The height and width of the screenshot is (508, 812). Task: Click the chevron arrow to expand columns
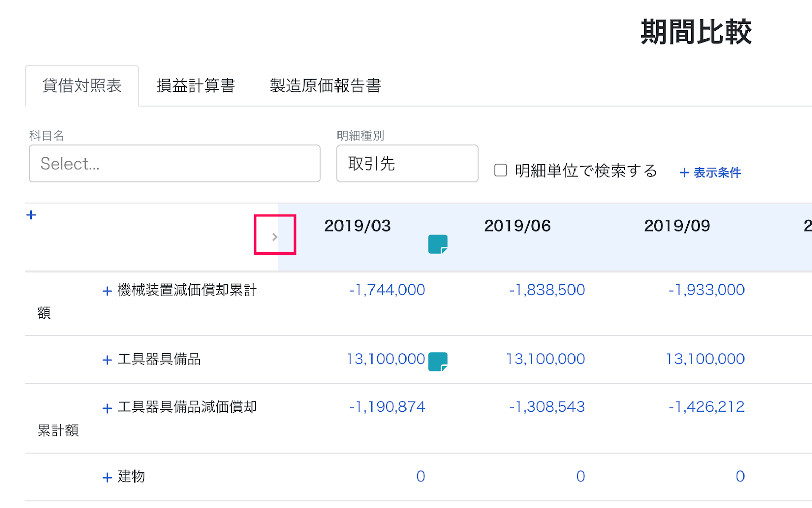(x=275, y=237)
